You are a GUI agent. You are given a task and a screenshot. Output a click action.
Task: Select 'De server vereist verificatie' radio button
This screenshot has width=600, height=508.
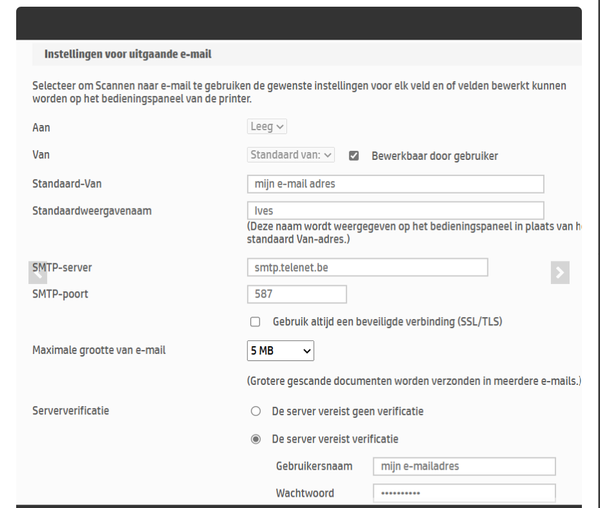256,439
